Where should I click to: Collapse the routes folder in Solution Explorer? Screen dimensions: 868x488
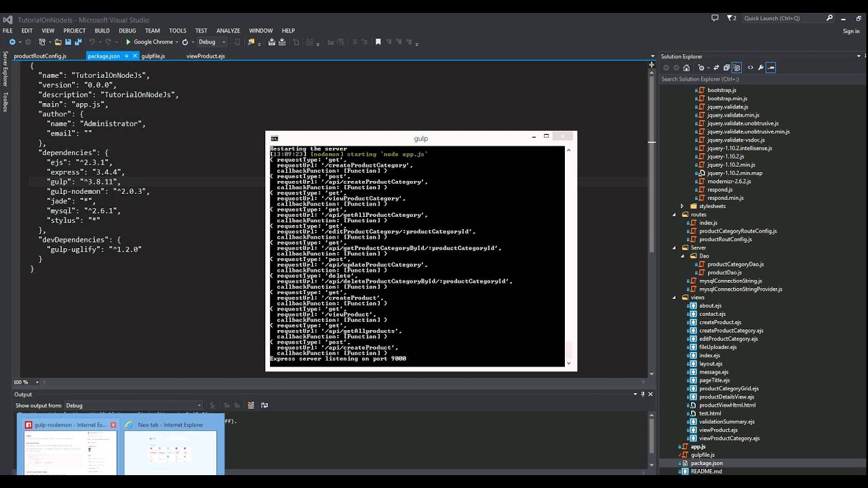tap(675, 214)
